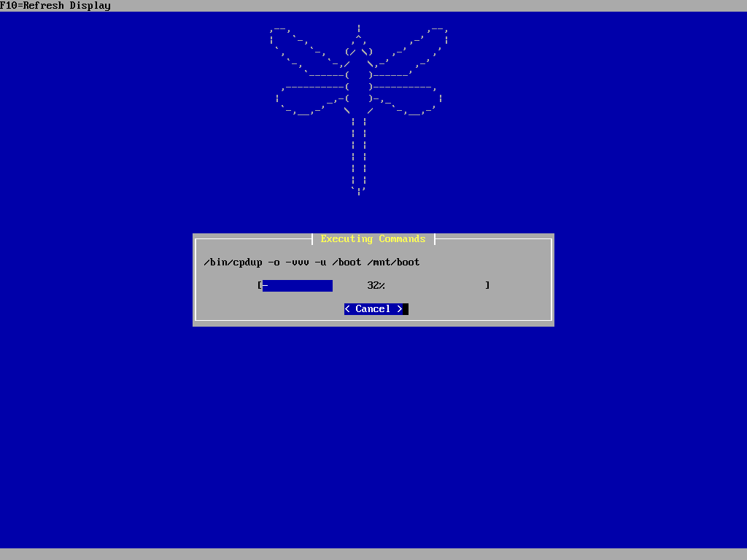Click the empty part of progress bar
Screen dimensions: 747x560
click(438, 286)
